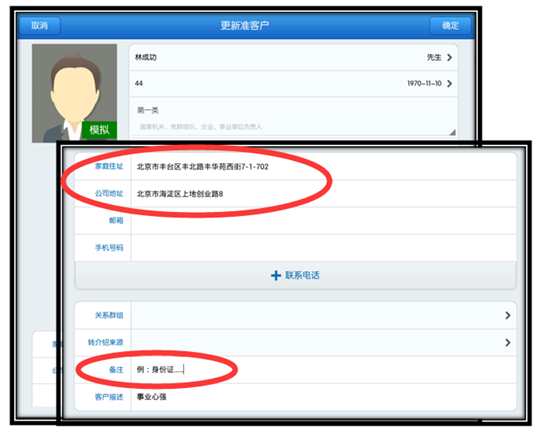This screenshot has height=434, width=543.
Task: Click the empty 邮箱 email field
Action: pyautogui.click(x=323, y=221)
